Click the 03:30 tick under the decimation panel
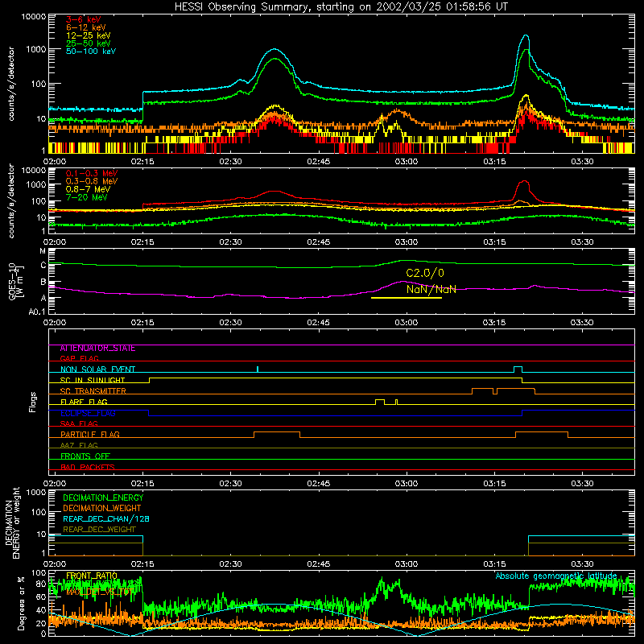 [582, 564]
